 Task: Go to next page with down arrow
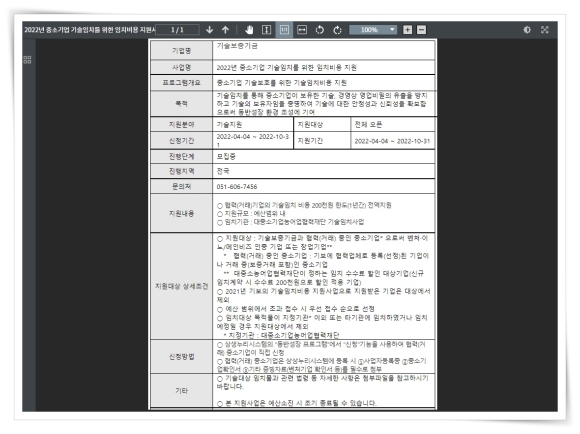(x=209, y=30)
